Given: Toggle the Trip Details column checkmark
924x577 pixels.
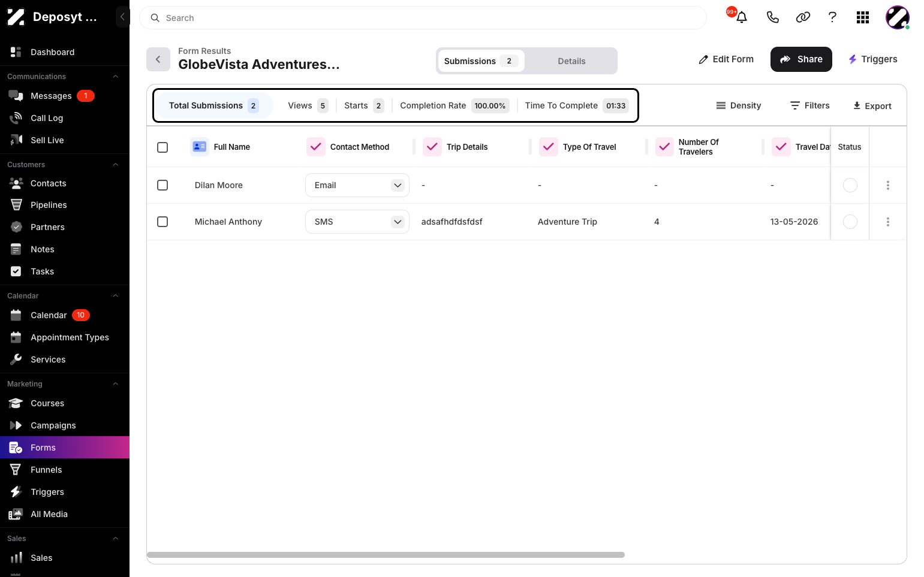Looking at the screenshot, I should coord(432,147).
